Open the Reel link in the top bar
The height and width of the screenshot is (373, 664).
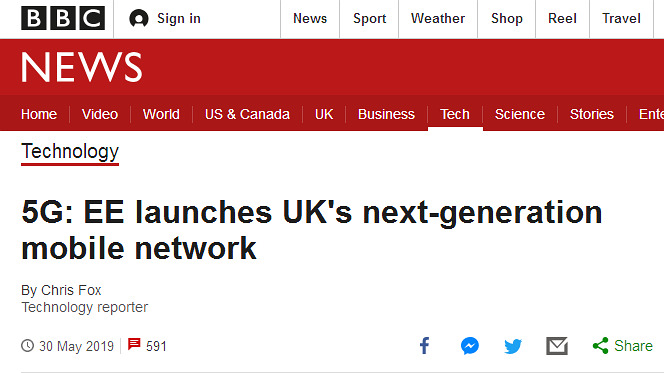click(562, 19)
